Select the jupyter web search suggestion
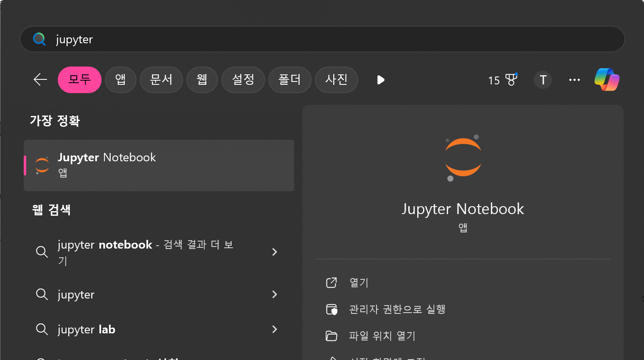This screenshot has width=644, height=360. [159, 294]
